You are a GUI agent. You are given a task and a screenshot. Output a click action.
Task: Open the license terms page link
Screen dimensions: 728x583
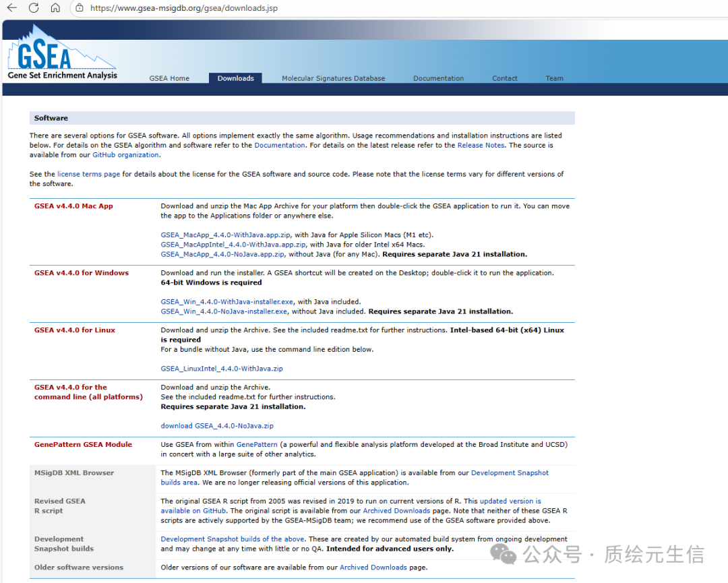pos(89,174)
